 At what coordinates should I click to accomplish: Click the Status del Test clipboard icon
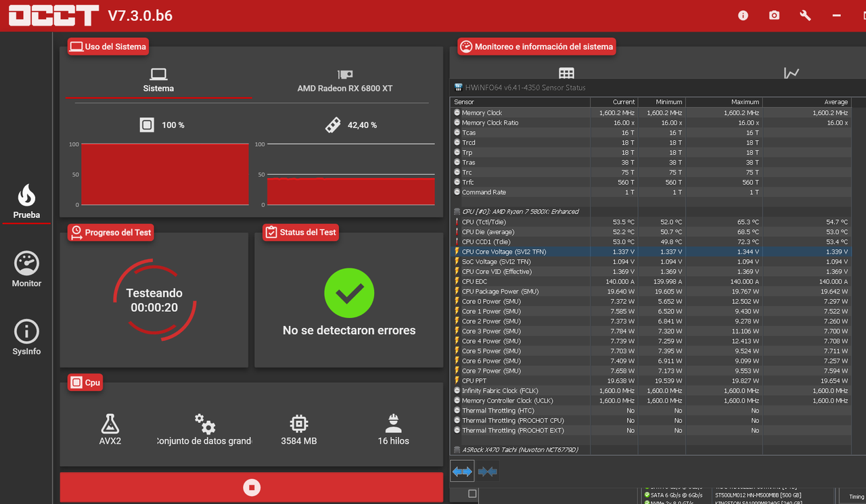[271, 232]
